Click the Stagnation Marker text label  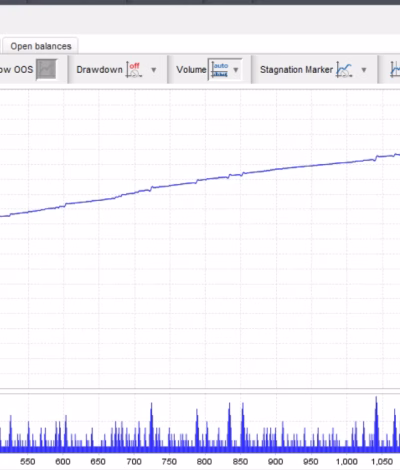(x=296, y=70)
